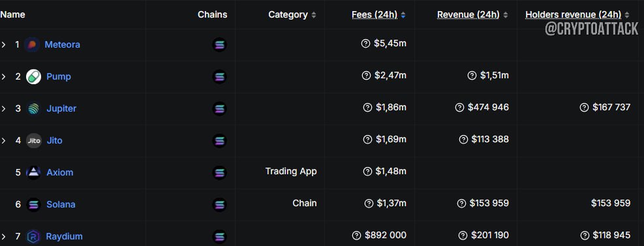Click the Jupiter logo icon

pos(34,109)
